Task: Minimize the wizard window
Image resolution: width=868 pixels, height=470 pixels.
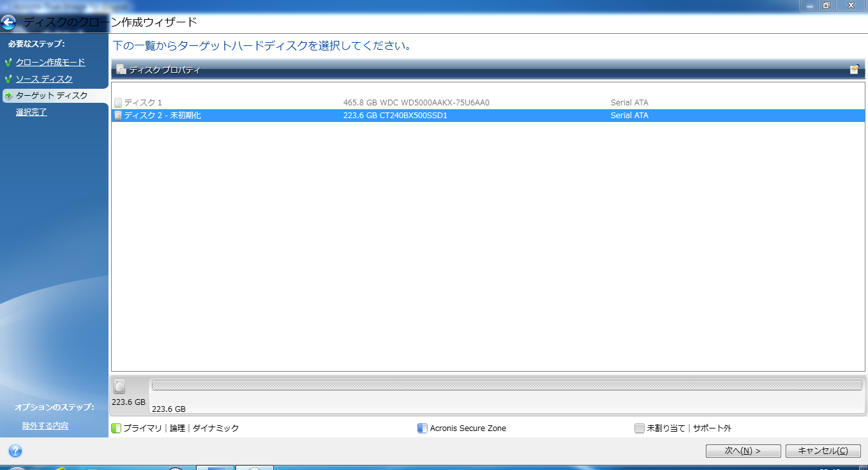Action: click(x=809, y=5)
